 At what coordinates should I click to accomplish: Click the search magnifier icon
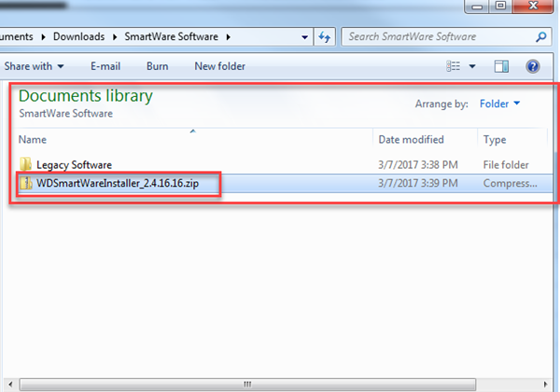(541, 36)
